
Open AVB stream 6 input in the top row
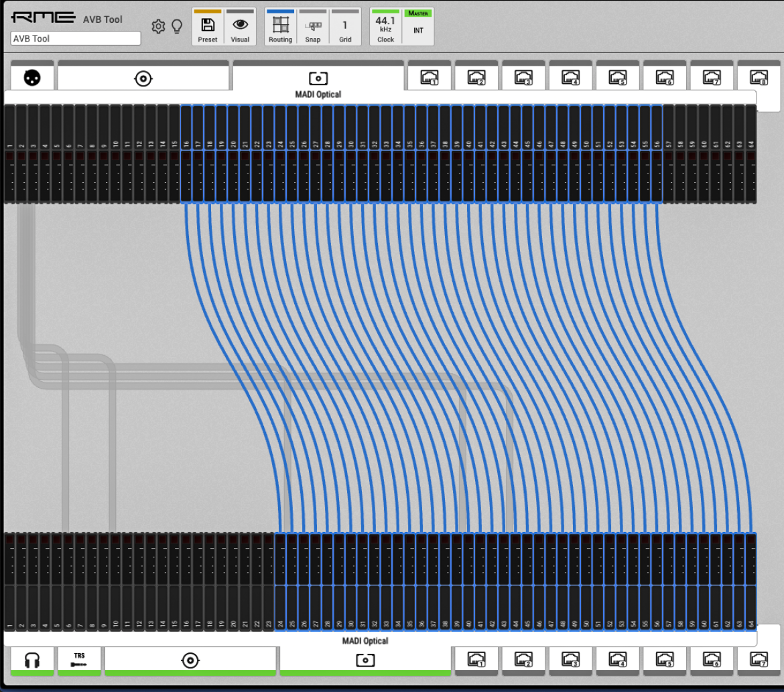(665, 76)
